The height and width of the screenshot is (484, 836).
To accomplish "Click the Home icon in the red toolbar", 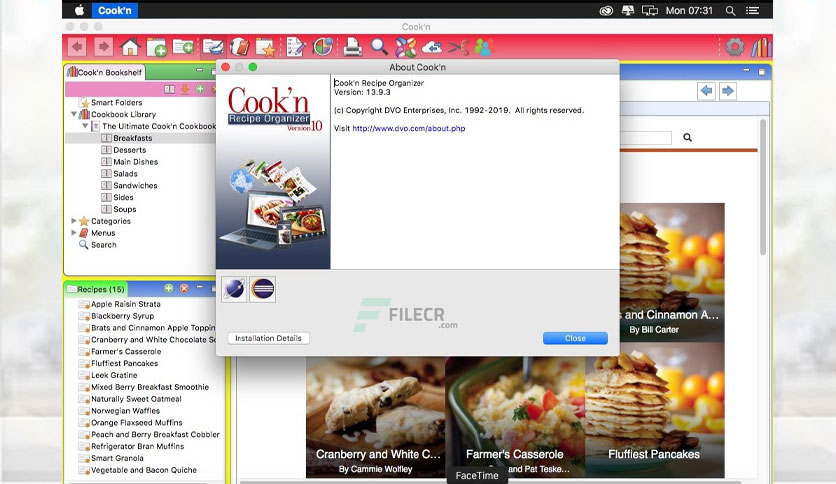I will 130,47.
